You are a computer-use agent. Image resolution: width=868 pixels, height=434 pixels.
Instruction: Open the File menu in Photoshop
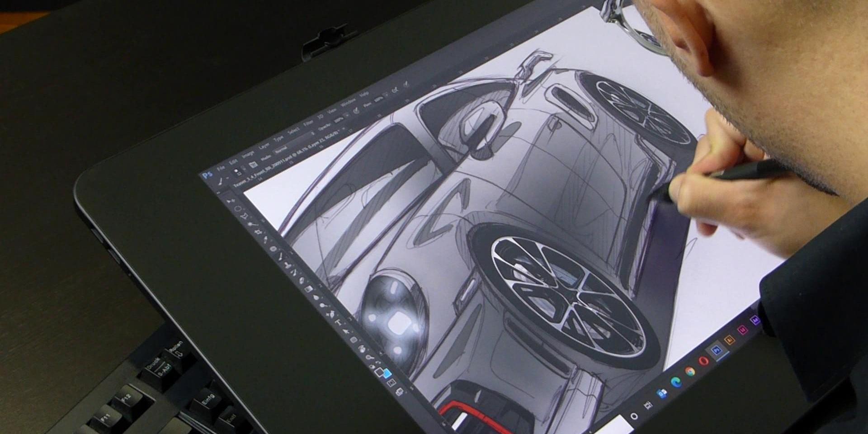click(x=221, y=168)
